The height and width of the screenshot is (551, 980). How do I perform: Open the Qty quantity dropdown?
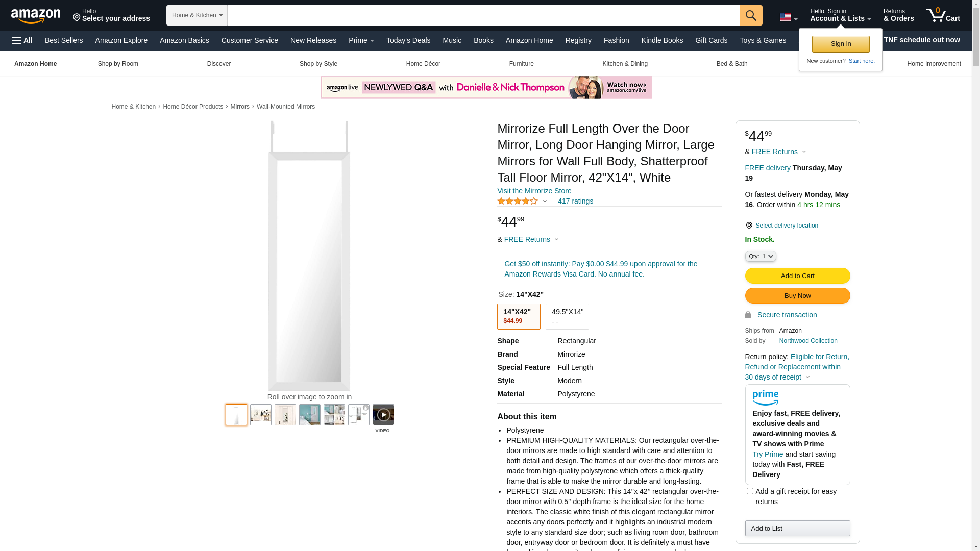(761, 256)
